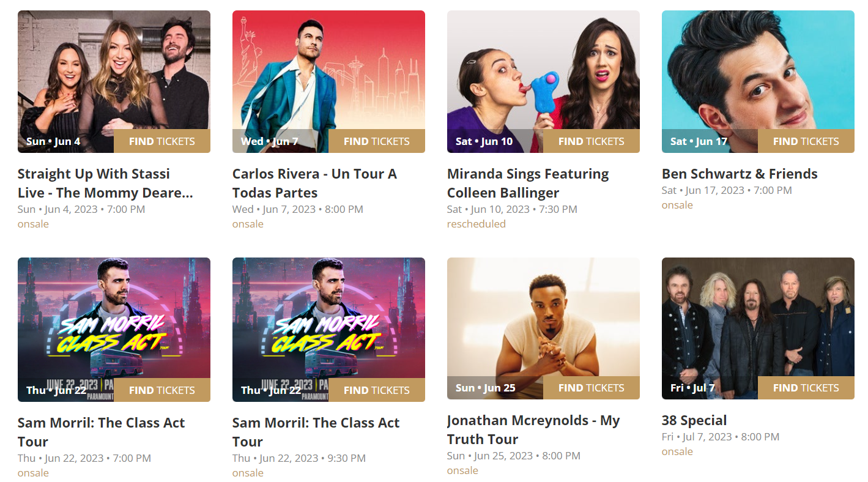
Task: Click Find Tickets for Straight Up With Stassi
Action: click(162, 141)
